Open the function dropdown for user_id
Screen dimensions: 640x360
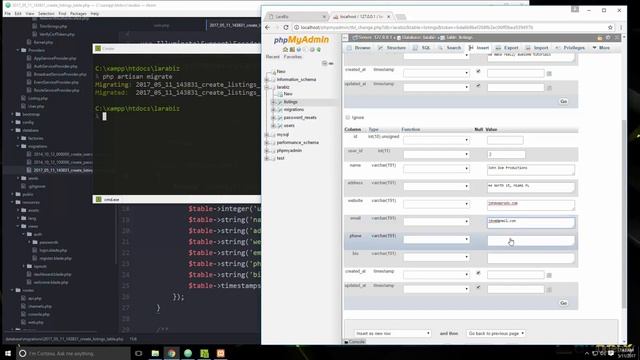click(x=436, y=154)
